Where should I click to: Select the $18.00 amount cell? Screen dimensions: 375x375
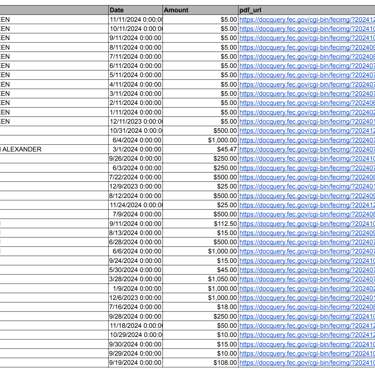point(201,307)
